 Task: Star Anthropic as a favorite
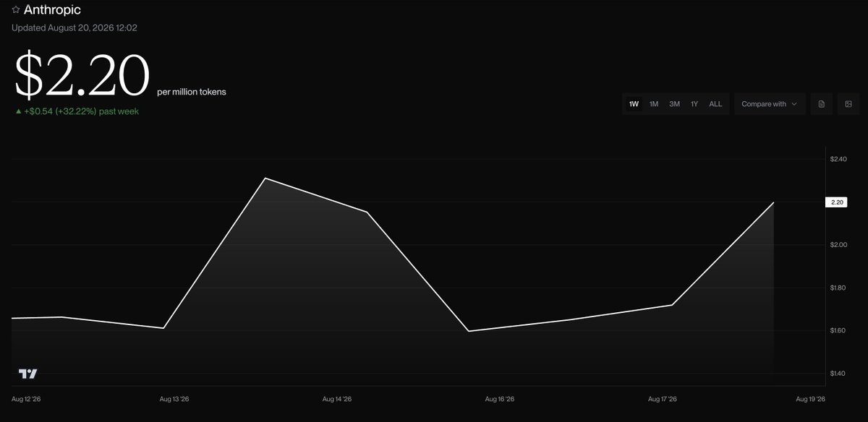coord(16,10)
